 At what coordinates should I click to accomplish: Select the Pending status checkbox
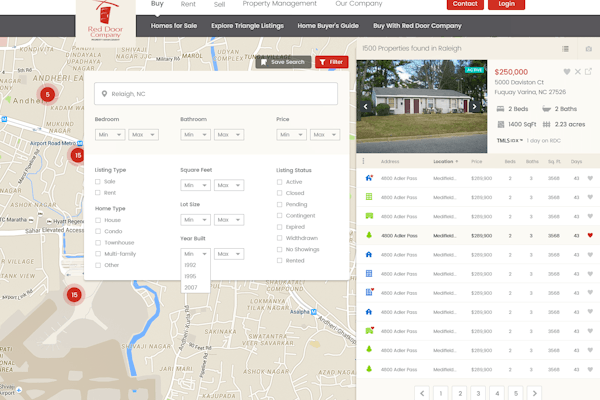279,204
